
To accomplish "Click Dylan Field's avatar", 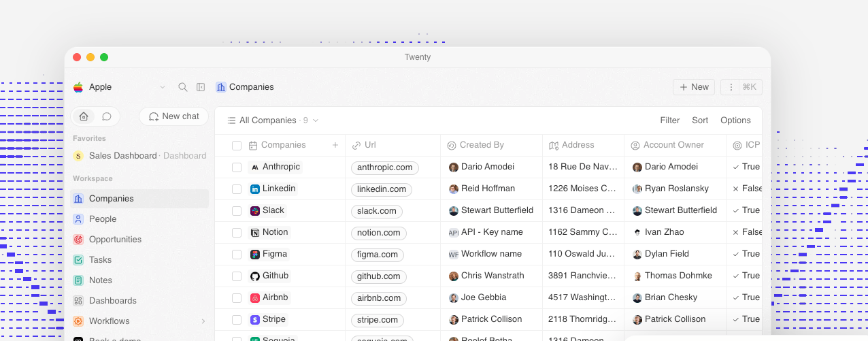I will click(x=637, y=254).
